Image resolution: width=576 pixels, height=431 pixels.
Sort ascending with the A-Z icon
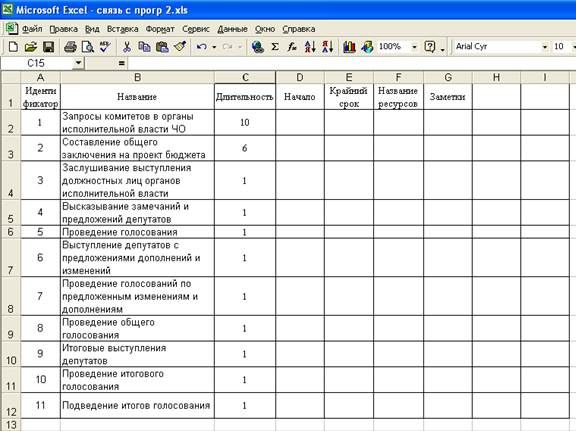click(x=310, y=47)
